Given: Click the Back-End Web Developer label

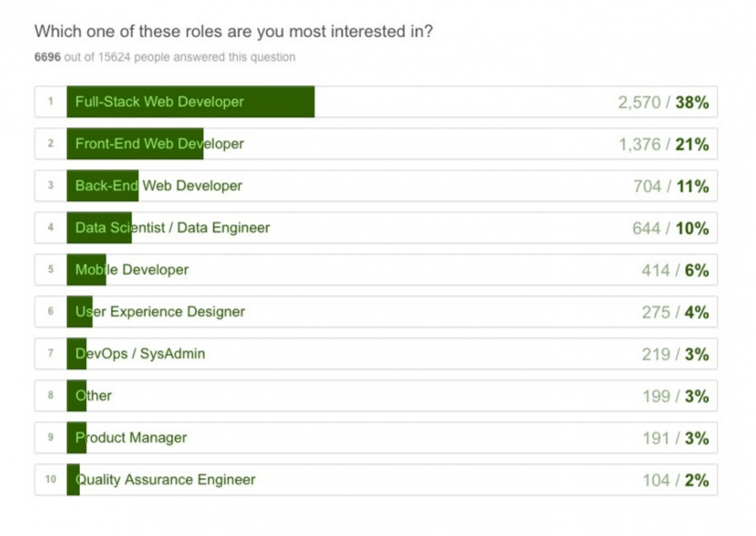Looking at the screenshot, I should tap(158, 186).
